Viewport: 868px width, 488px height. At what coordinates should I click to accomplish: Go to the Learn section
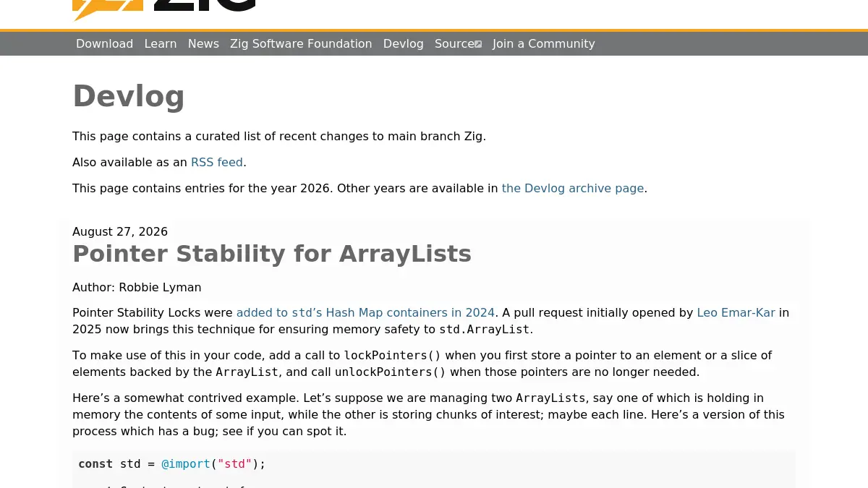[x=161, y=43]
